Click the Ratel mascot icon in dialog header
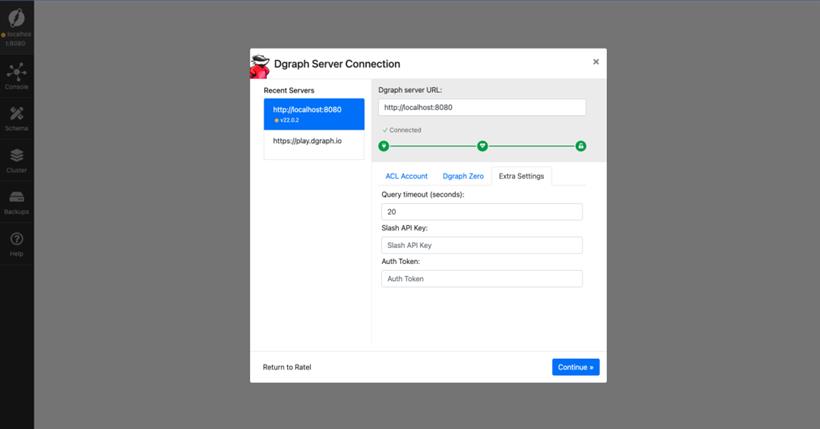 [259, 66]
